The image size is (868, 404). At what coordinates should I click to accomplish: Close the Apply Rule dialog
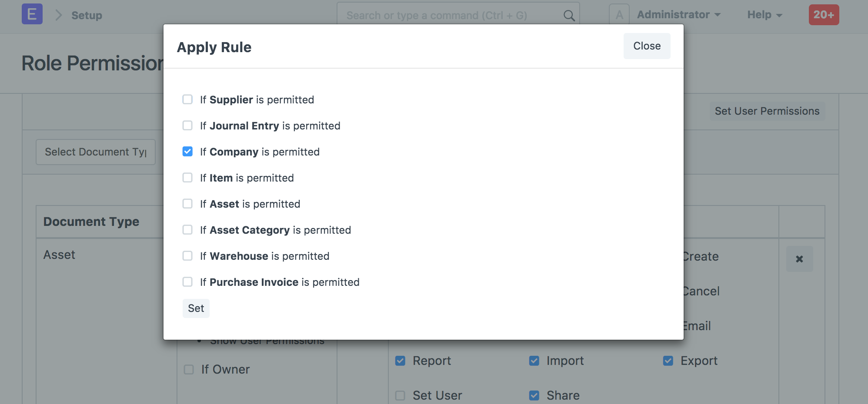click(x=647, y=46)
